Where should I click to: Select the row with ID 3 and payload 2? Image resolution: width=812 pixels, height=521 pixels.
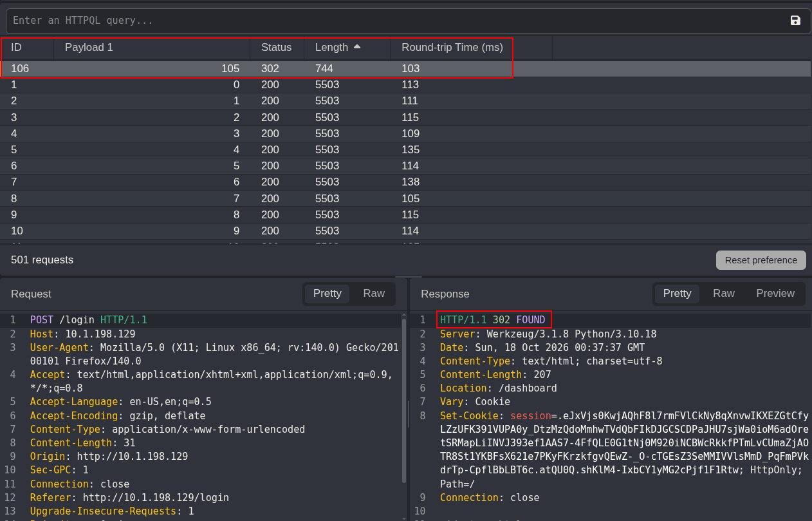coord(406,117)
